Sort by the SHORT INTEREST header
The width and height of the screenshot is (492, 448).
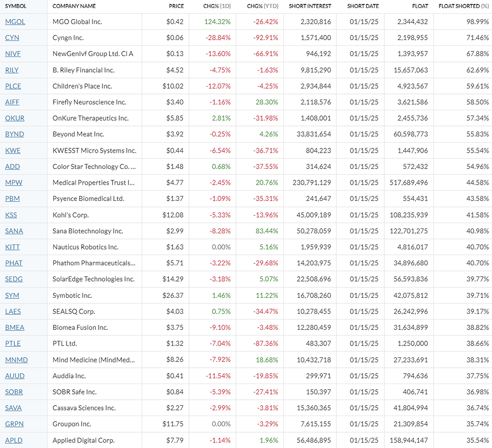coord(310,6)
